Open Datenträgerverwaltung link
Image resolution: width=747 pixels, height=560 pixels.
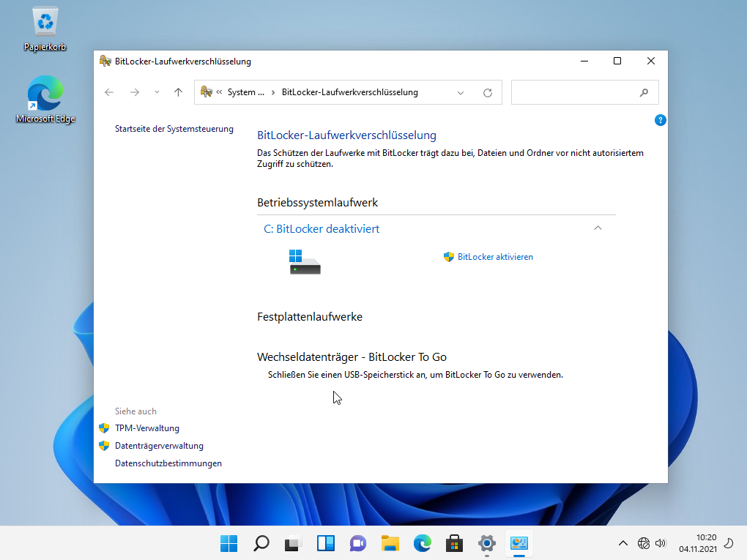click(159, 446)
